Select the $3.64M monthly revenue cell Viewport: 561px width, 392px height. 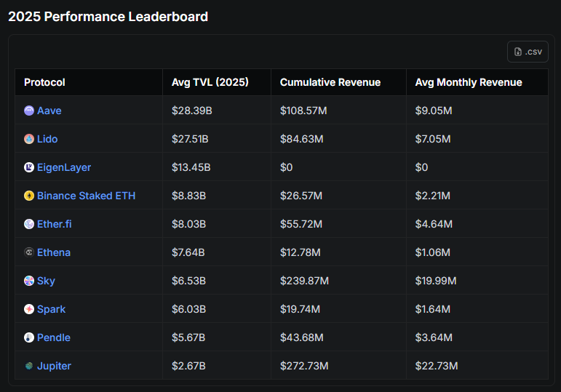(x=477, y=337)
